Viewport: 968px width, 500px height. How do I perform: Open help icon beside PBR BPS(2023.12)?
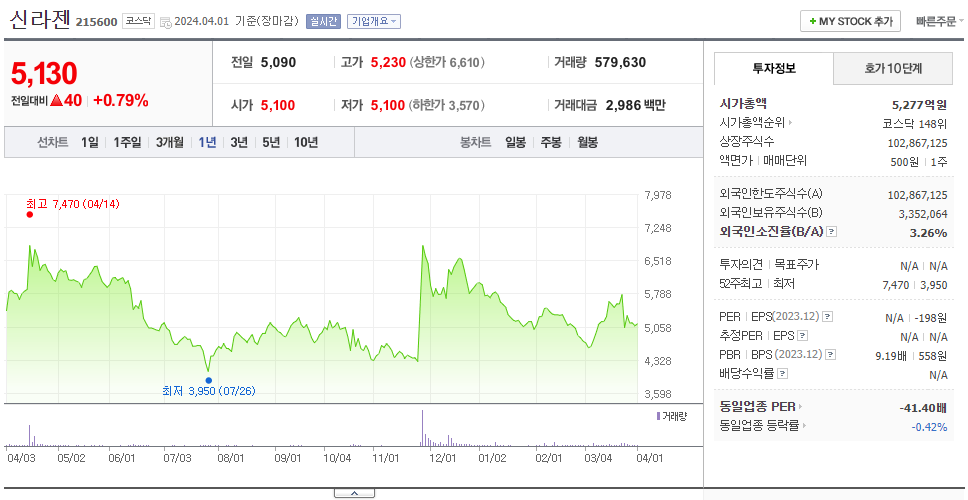pos(831,355)
